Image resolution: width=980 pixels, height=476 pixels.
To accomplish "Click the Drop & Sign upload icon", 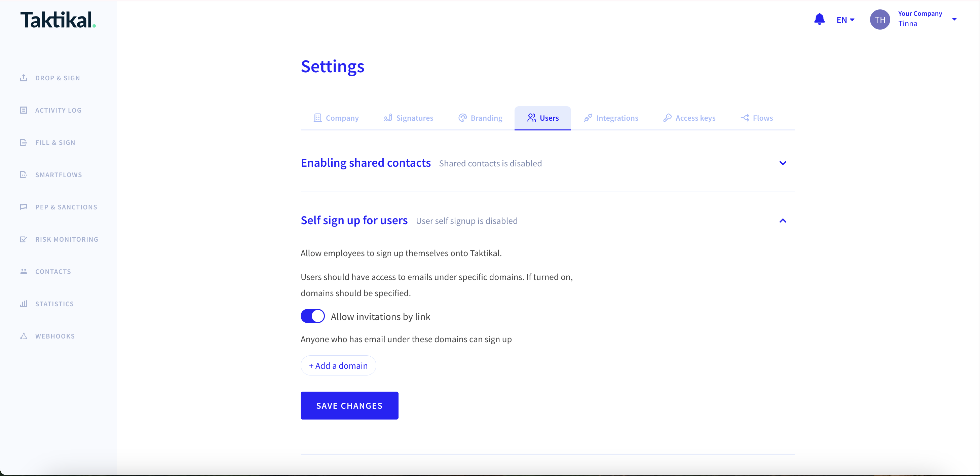I will (24, 78).
